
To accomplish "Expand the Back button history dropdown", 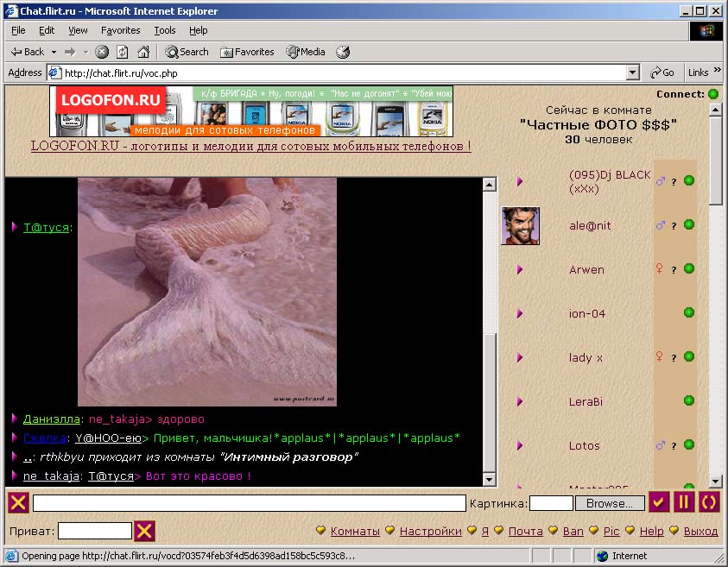I will (x=54, y=52).
